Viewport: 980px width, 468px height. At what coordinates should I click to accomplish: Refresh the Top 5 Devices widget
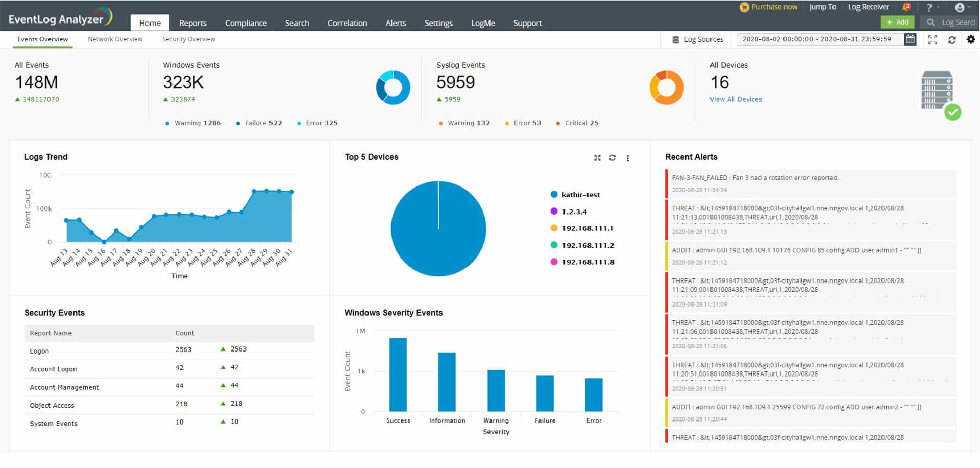pyautogui.click(x=612, y=158)
